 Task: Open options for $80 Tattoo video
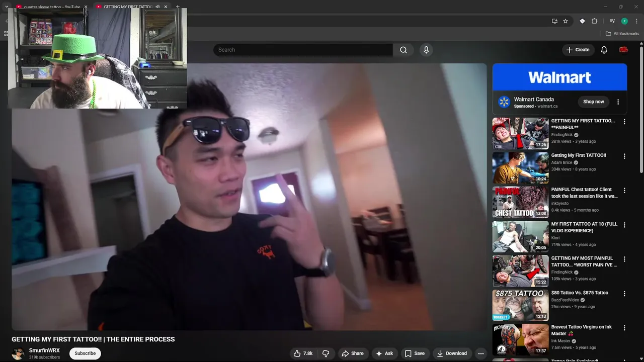pyautogui.click(x=624, y=294)
